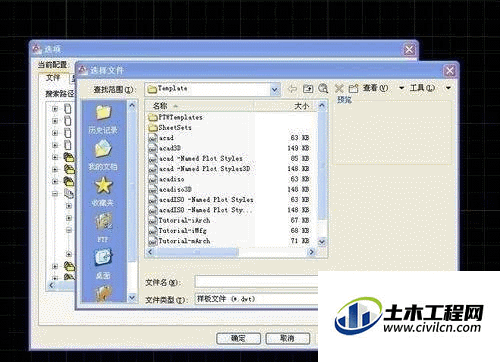Click the places bar scroll-up arrow
This screenshot has height=362, width=500.
click(132, 105)
